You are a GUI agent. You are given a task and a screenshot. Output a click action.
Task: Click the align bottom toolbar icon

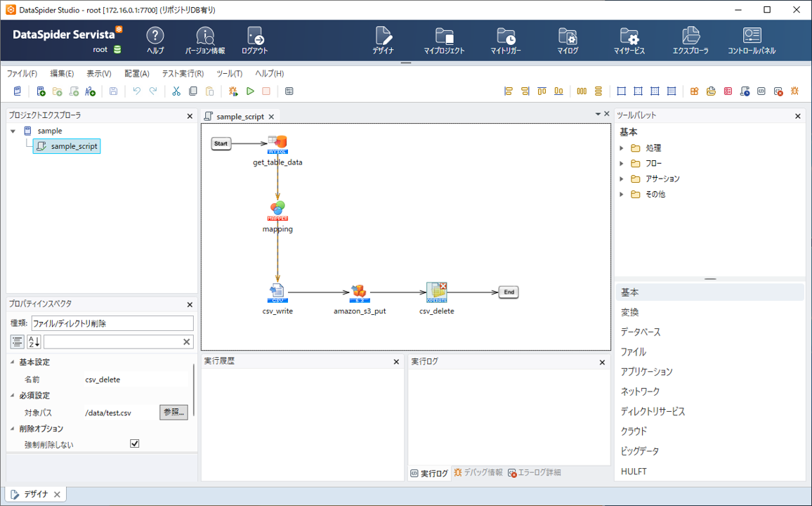tap(558, 91)
